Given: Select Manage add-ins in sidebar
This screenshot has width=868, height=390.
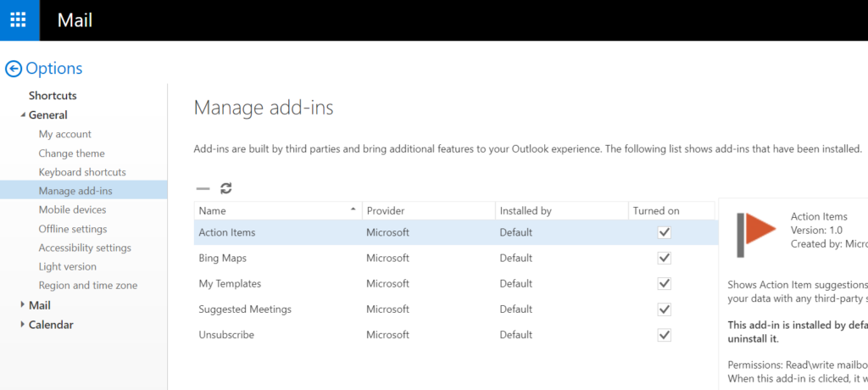Looking at the screenshot, I should (84, 191).
